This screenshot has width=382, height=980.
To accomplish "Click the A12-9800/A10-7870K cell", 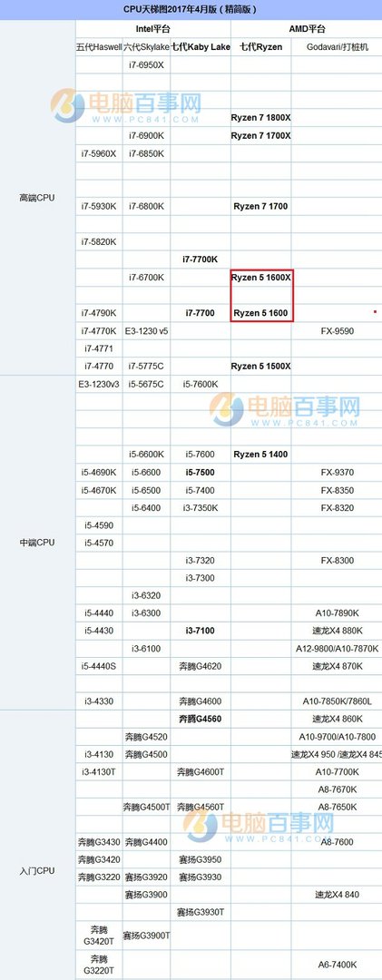I will pos(338,649).
